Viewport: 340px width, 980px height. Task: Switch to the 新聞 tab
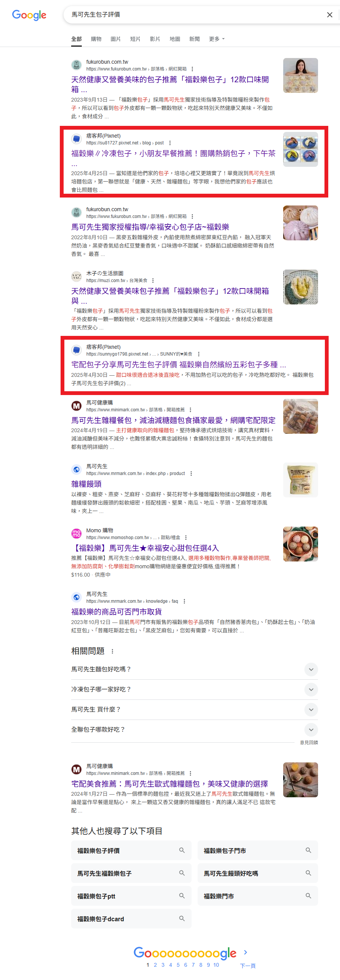coord(195,39)
